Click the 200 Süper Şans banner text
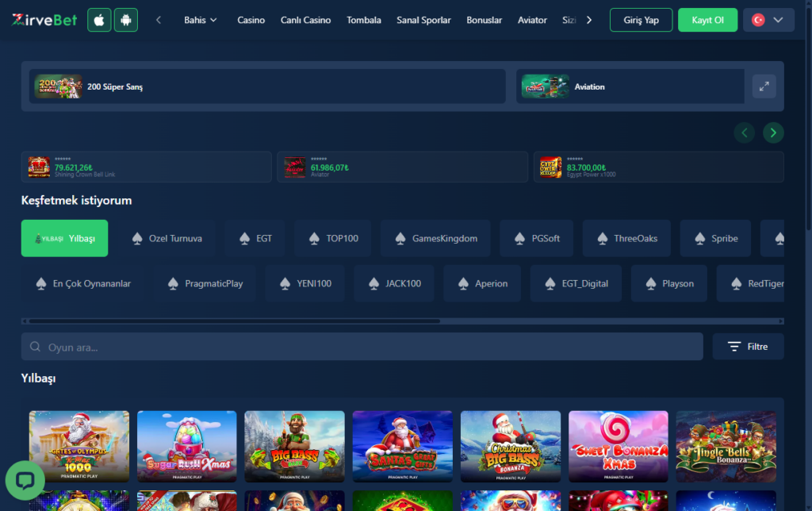812x511 pixels. 115,86
